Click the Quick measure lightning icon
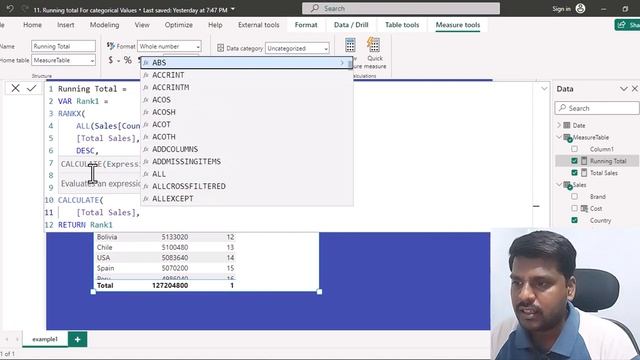The image size is (640, 360). (x=373, y=44)
